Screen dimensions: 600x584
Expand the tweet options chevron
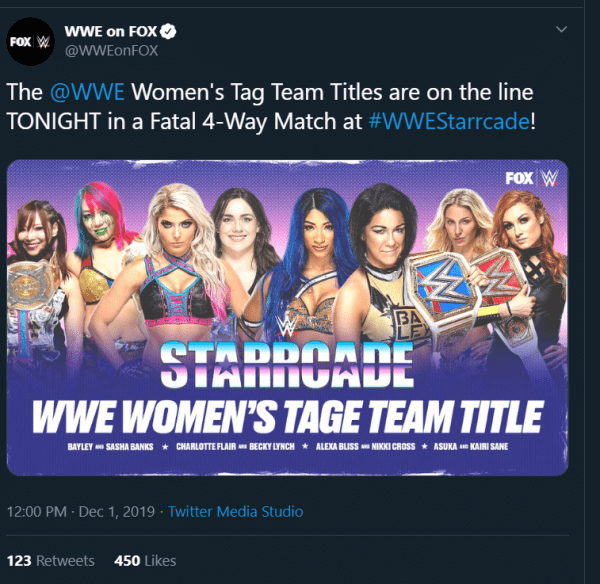(561, 29)
